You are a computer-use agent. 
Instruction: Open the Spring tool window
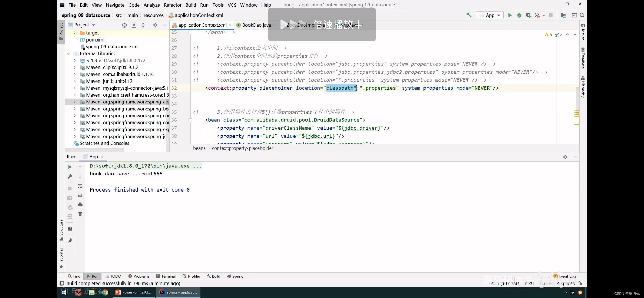[235, 276]
